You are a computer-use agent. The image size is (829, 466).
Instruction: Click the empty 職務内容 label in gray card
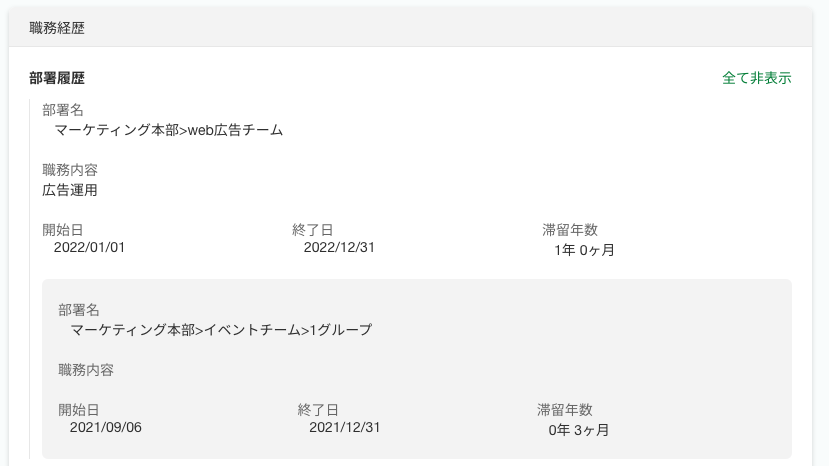pos(86,370)
